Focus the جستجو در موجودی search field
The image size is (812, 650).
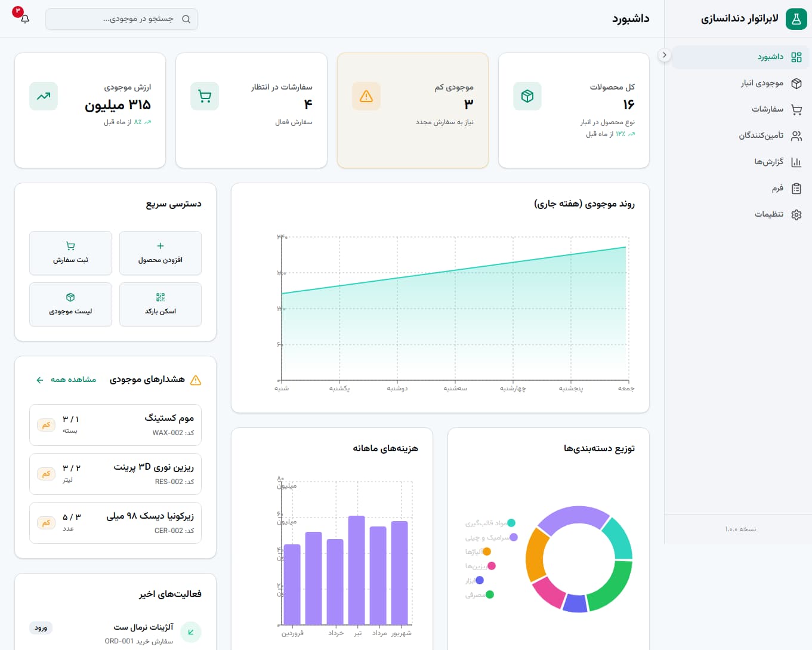click(122, 19)
